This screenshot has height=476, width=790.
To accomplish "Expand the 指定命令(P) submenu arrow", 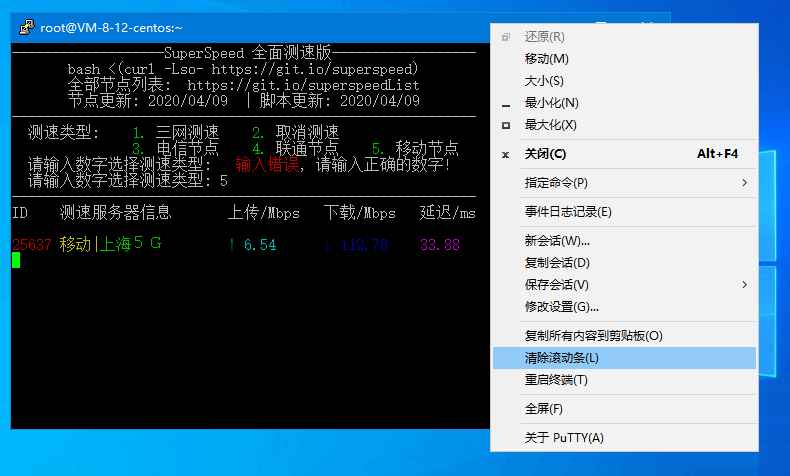I will [x=744, y=183].
